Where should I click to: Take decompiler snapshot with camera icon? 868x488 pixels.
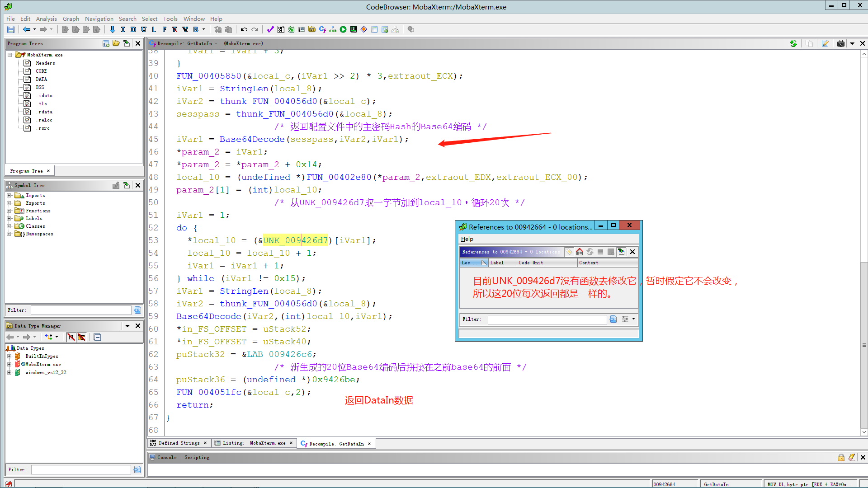(x=841, y=43)
